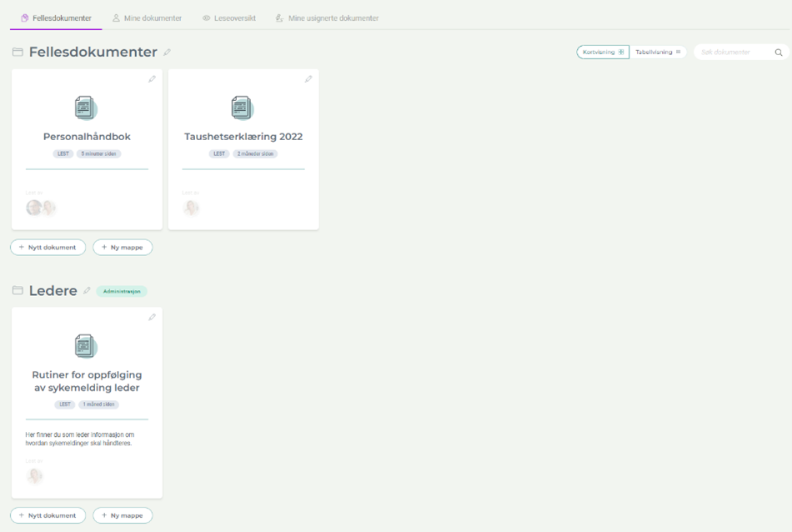Click Nytt dokument under Ledere folder
Viewport: 792px width, 532px height.
click(48, 515)
